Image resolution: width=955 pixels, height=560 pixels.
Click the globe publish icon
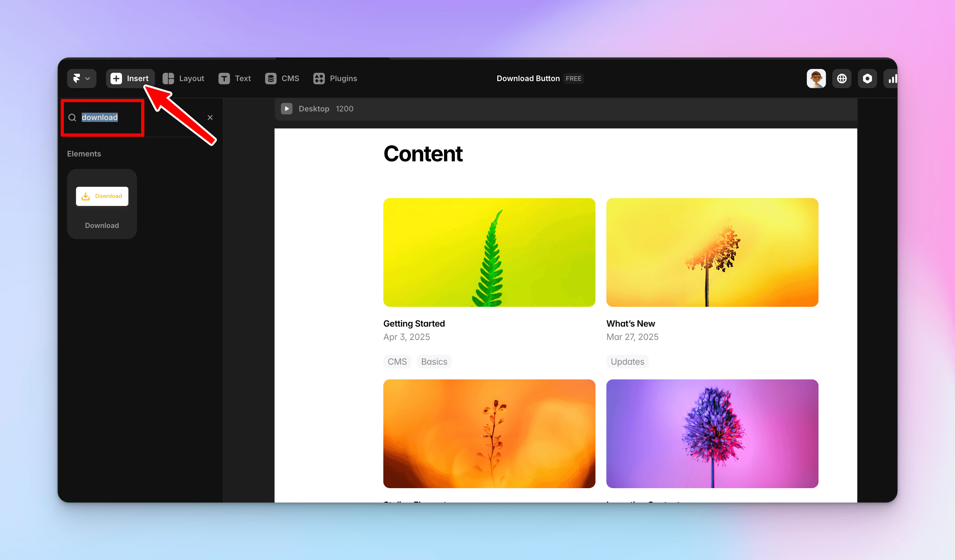pos(842,79)
